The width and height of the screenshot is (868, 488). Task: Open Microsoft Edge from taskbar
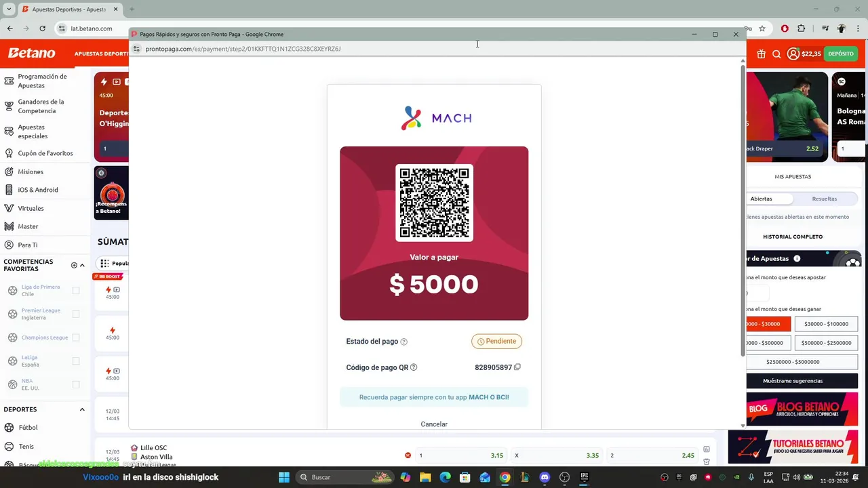445,477
